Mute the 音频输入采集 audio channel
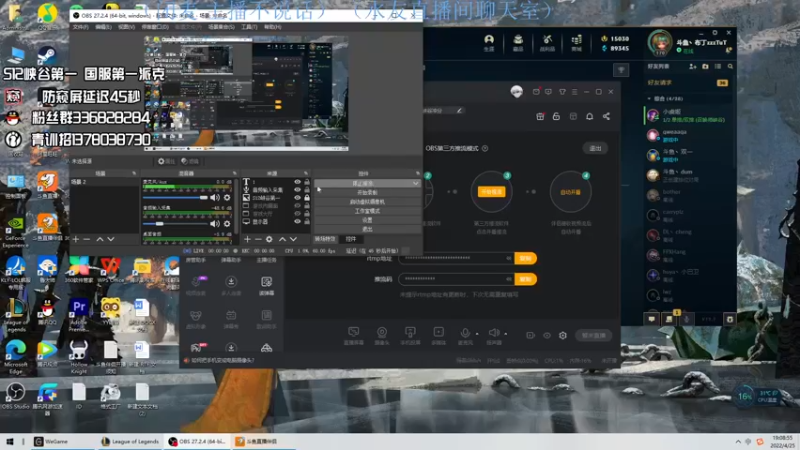This screenshot has width=800, height=450. tap(215, 223)
